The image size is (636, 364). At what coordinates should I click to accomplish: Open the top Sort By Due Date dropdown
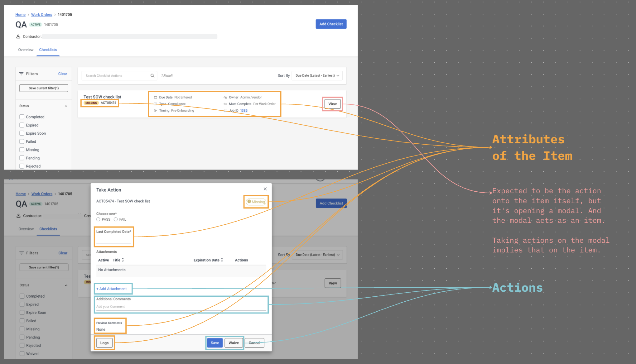point(317,76)
